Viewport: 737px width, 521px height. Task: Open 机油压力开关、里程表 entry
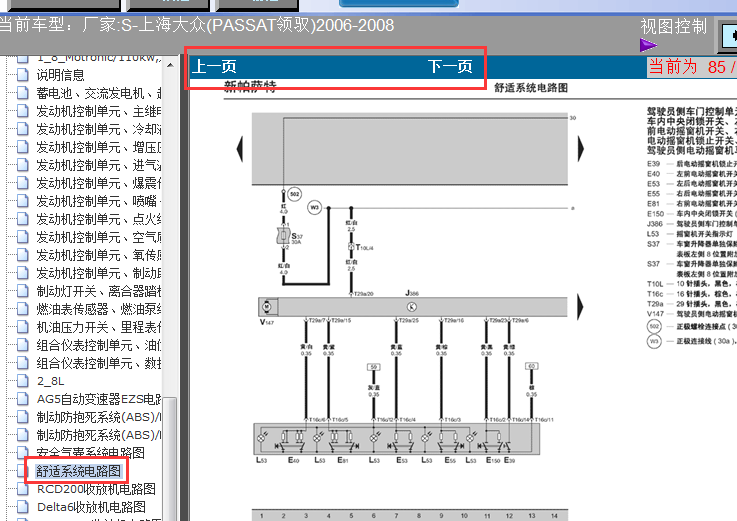(99, 327)
